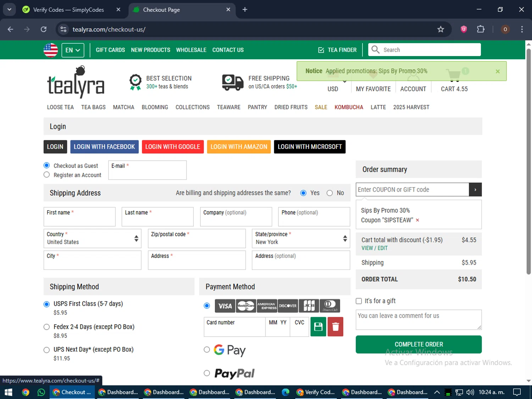
Task: Close the Verify Codes tab
Action: pyautogui.click(x=118, y=10)
